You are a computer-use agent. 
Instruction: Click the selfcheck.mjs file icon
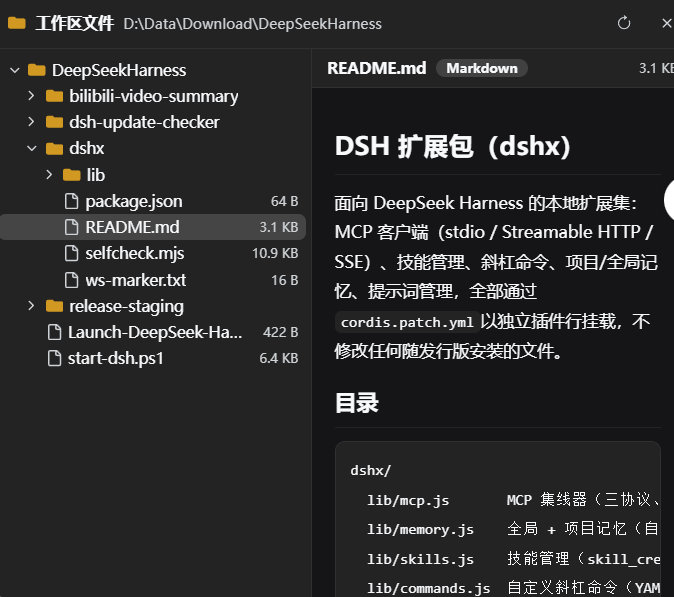pos(71,253)
